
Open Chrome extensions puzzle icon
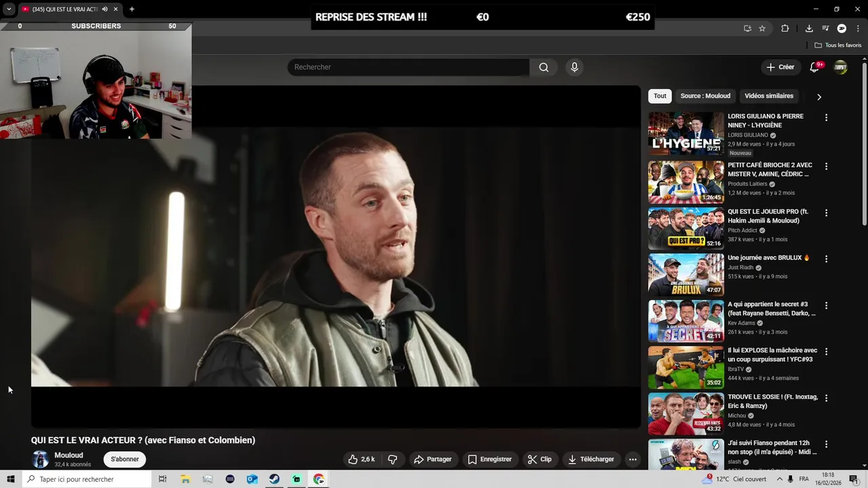785,28
